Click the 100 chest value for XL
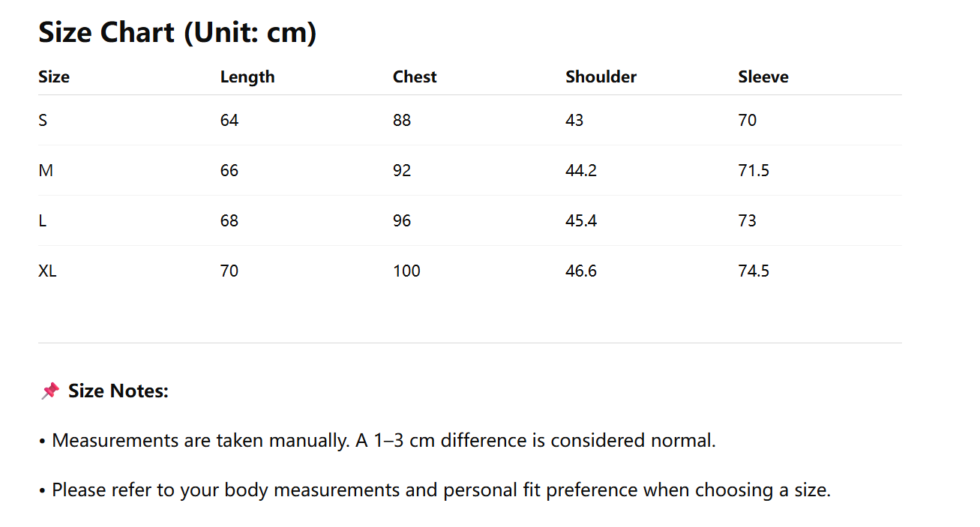 (x=406, y=271)
